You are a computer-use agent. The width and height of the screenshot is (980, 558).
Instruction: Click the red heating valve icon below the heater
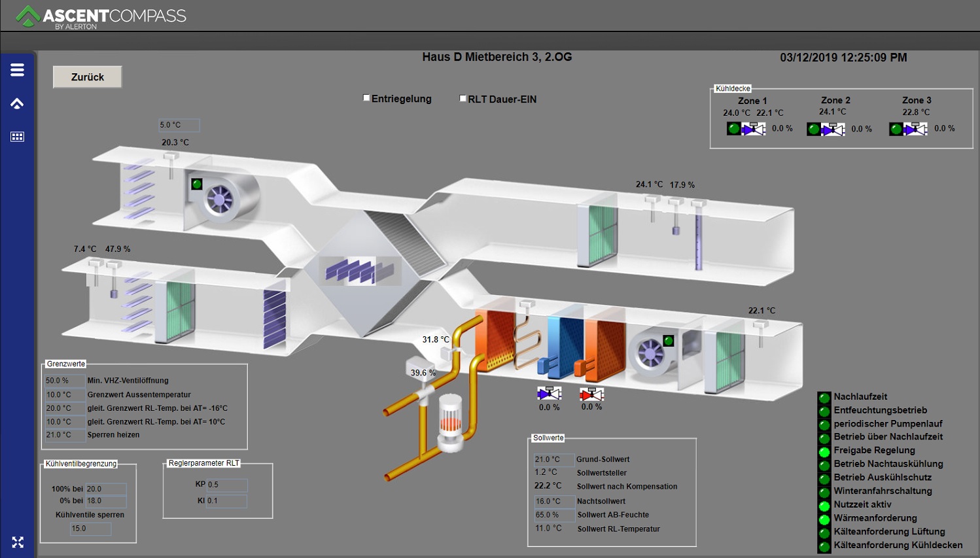591,394
